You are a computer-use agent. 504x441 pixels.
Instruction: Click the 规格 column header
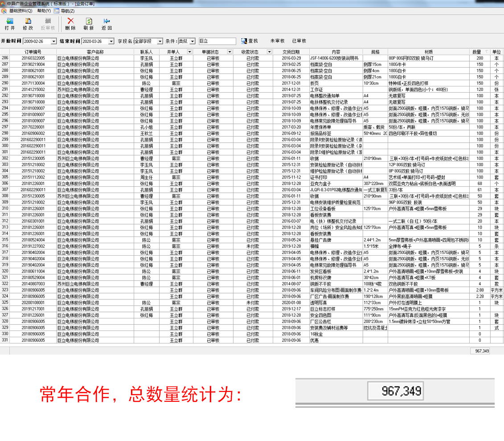click(375, 52)
